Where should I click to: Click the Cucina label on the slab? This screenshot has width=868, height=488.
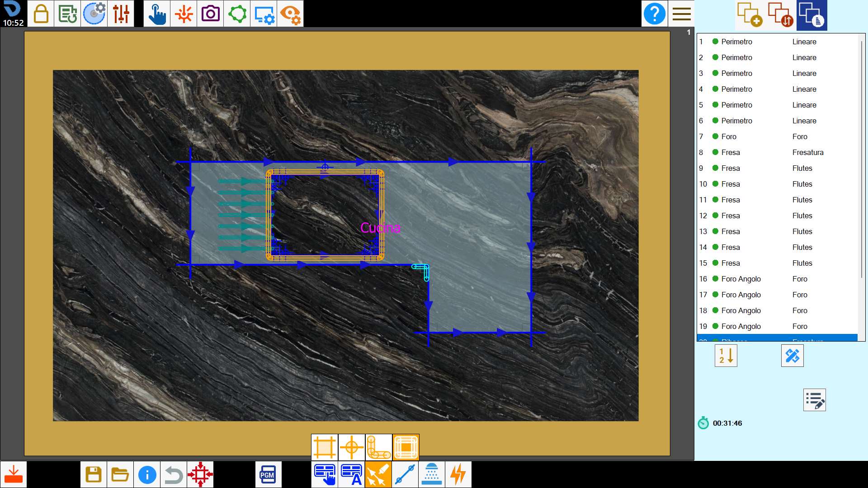380,228
